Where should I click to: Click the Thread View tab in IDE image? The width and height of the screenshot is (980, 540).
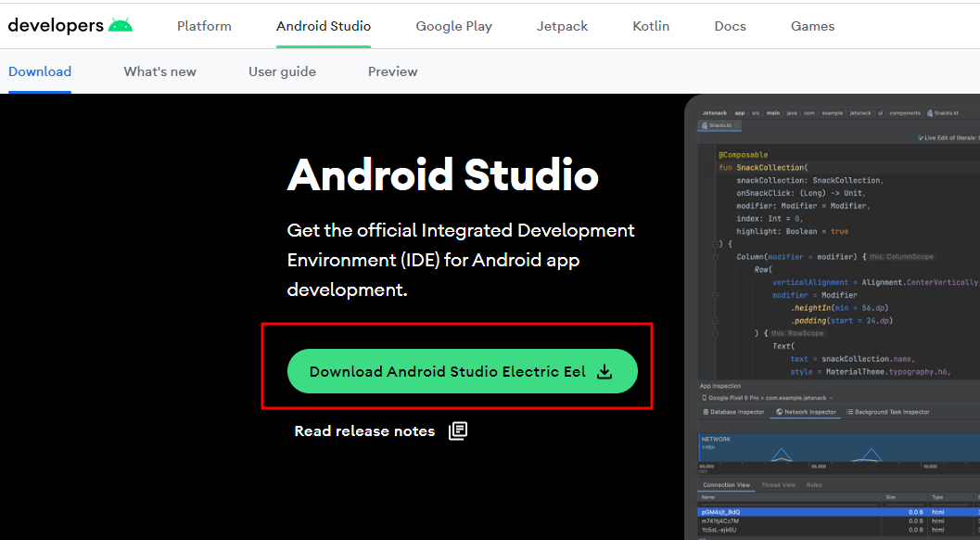[x=778, y=485]
